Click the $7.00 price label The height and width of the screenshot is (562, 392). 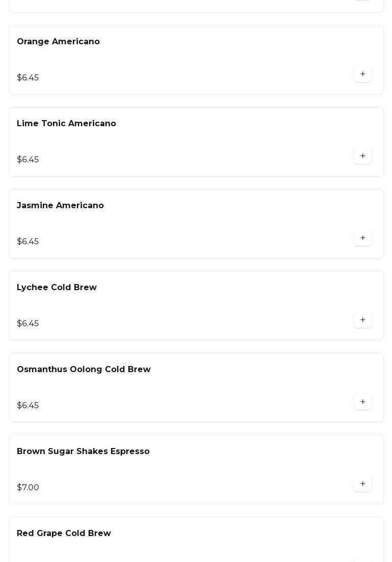[x=28, y=488]
